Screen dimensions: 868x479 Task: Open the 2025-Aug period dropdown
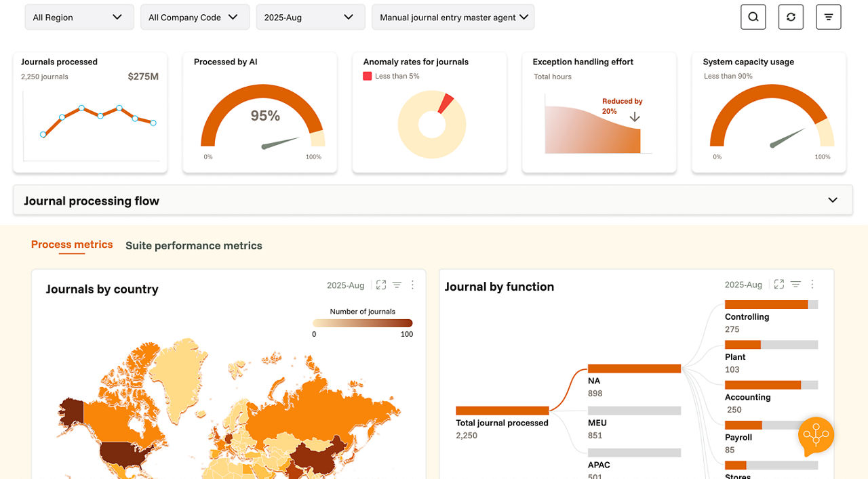(x=310, y=18)
